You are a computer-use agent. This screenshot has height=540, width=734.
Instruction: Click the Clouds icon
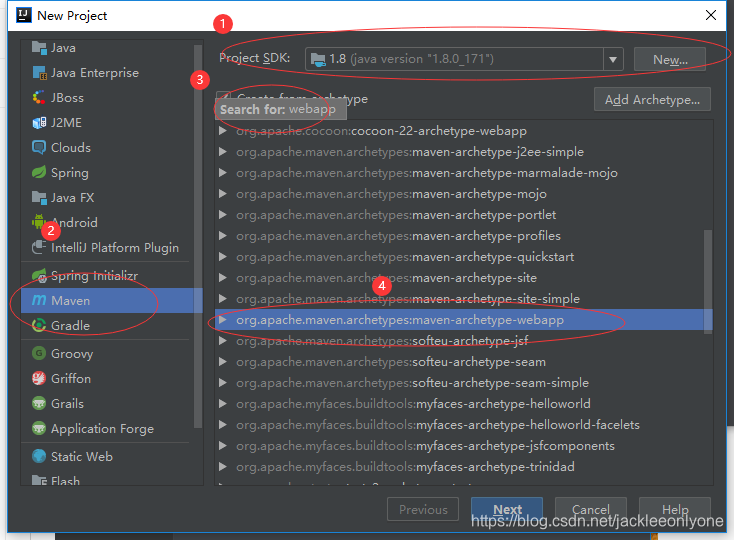[39, 147]
